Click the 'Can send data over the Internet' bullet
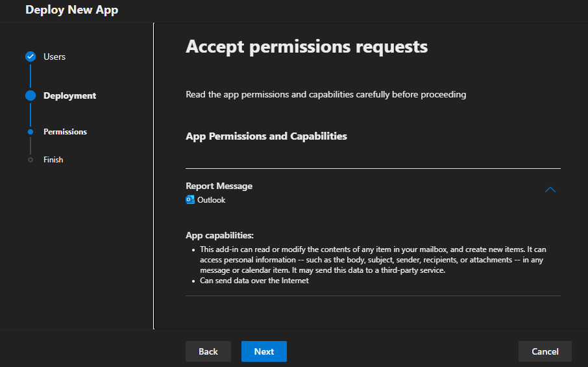This screenshot has height=367, width=588. 254,281
